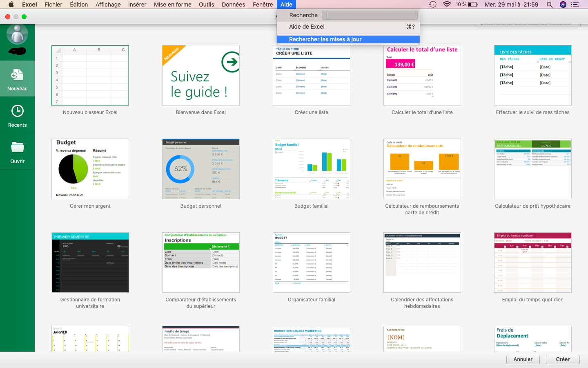This screenshot has width=588, height=368.
Task: Open the Récents sidebar section
Action: tap(18, 115)
